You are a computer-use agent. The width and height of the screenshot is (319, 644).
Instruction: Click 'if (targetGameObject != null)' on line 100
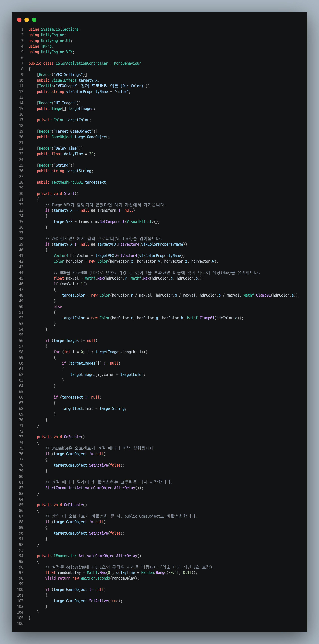[75, 589]
